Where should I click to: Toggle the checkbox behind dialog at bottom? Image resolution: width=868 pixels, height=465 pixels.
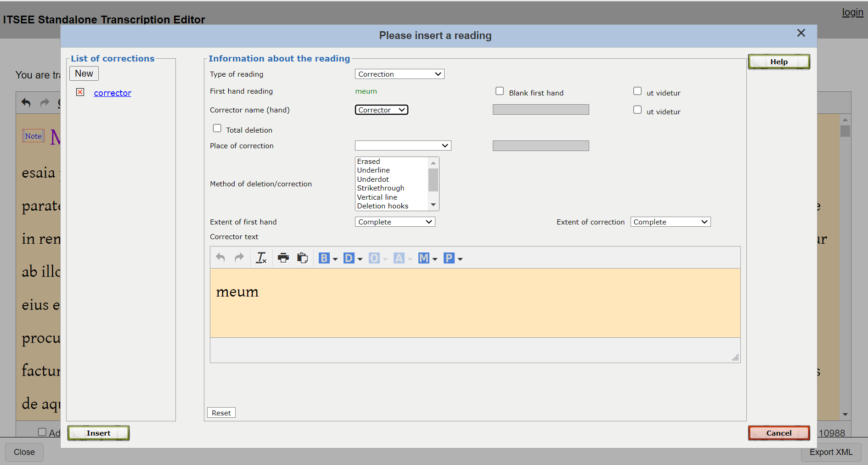coord(42,432)
